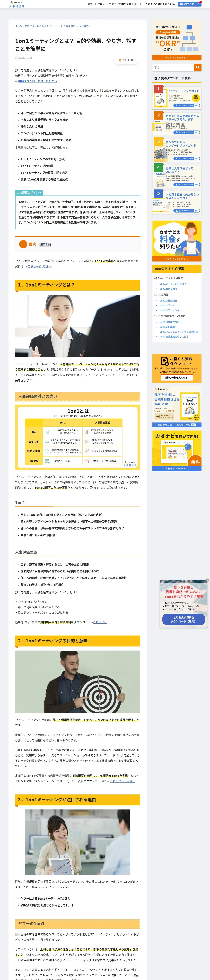Viewport: 210px width, 980px height.
Task: Open sidebar link 1on1のテーマ
Action: click(167, 305)
